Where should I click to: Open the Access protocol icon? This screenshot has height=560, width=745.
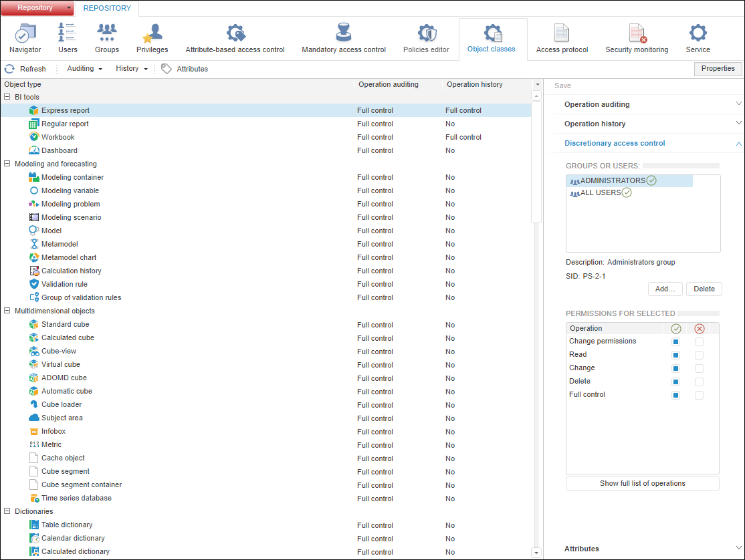562,39
